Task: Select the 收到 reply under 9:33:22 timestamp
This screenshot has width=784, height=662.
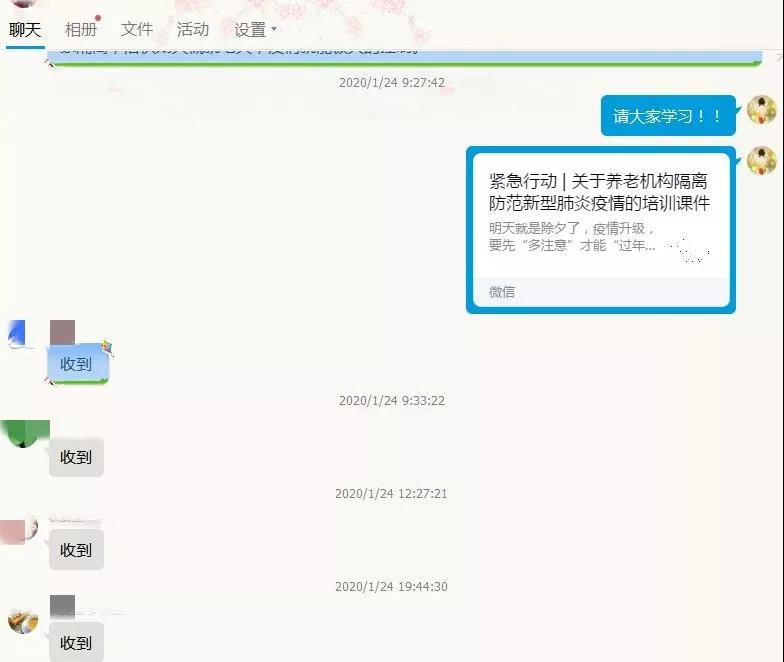Action: click(x=76, y=457)
